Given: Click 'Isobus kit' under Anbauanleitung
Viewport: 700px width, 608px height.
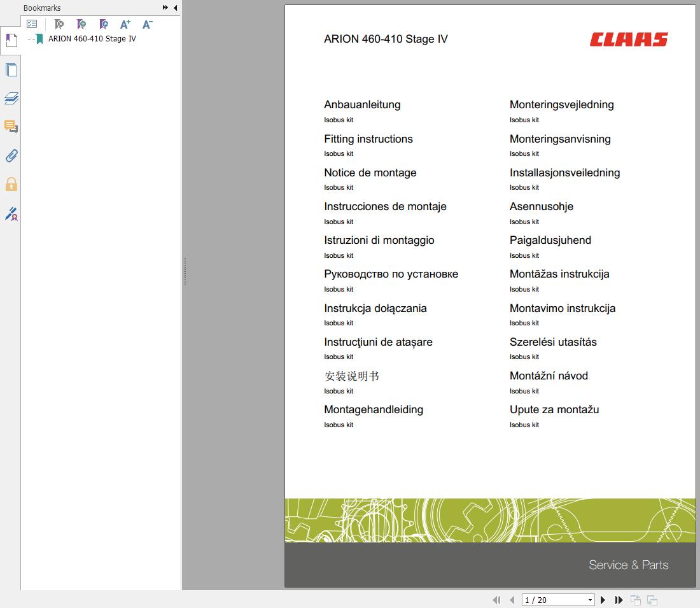Looking at the screenshot, I should pos(339,120).
